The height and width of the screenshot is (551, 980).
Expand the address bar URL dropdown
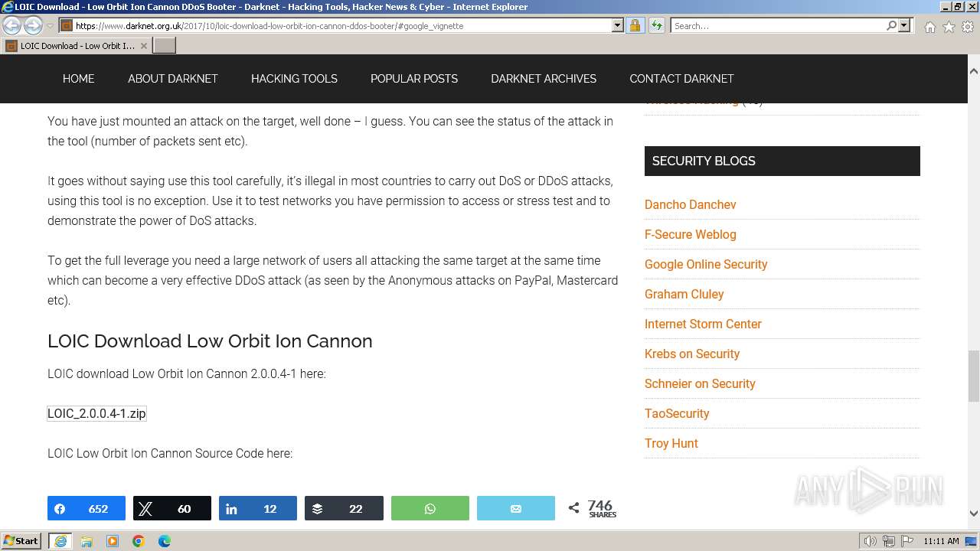click(618, 25)
